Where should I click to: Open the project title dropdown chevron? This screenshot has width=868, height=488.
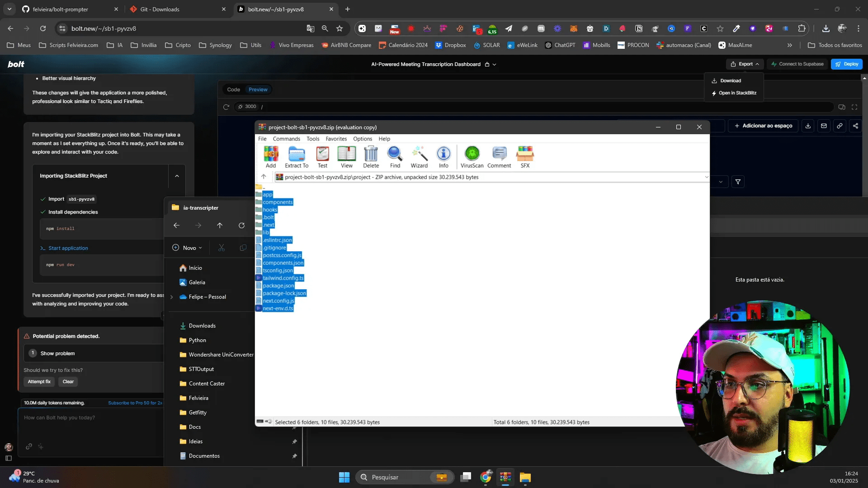495,65
